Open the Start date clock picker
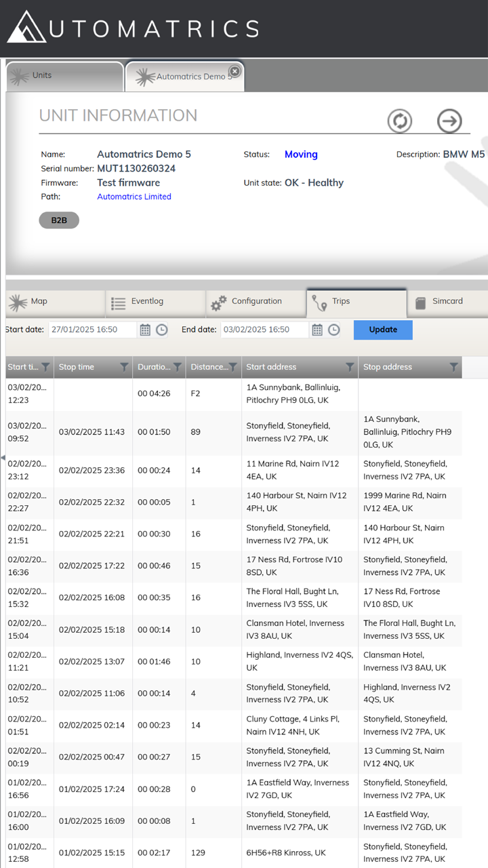Image resolution: width=488 pixels, height=868 pixels. coord(162,330)
